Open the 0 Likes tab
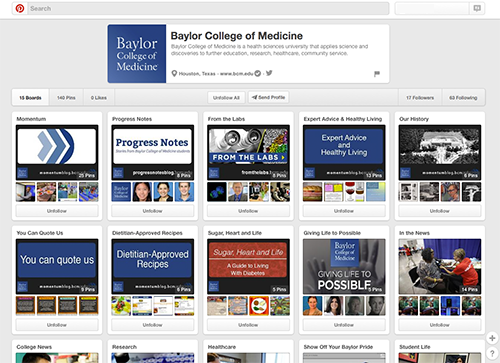The image size is (500, 363). click(x=99, y=98)
